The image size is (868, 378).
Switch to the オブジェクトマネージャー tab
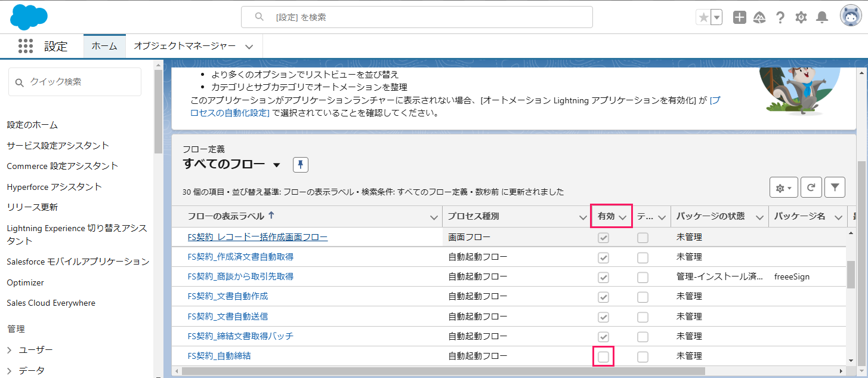[184, 46]
